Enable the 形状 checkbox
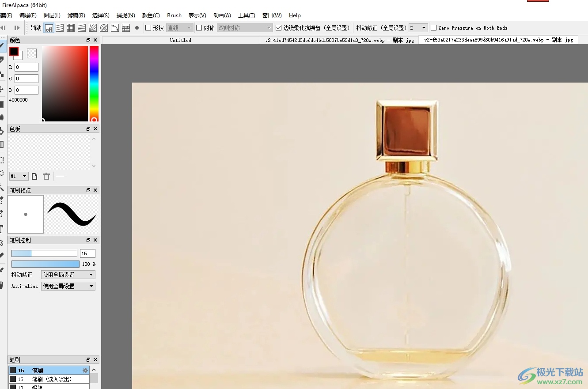Image resolution: width=588 pixels, height=389 pixels. 148,28
